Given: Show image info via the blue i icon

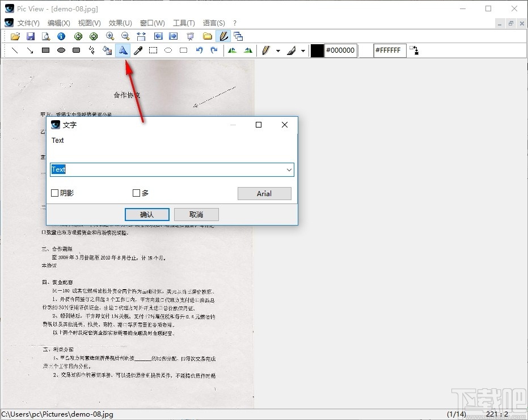Looking at the screenshot, I should point(61,36).
